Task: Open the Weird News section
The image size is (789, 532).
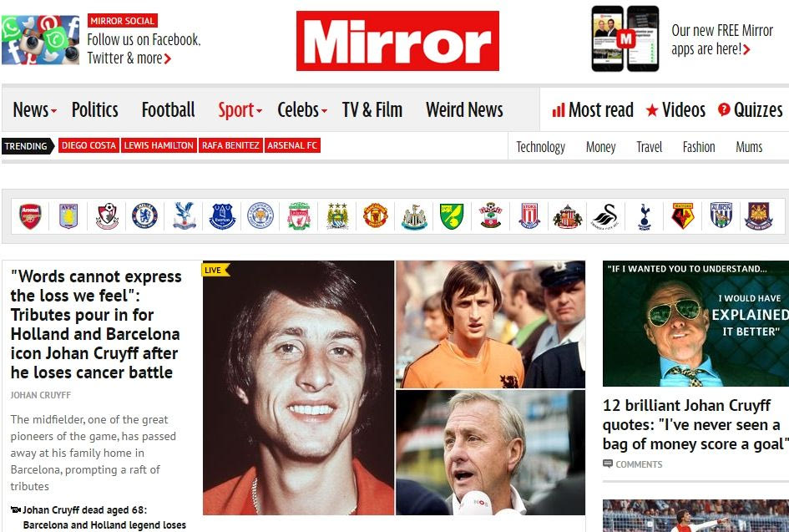Action: (x=464, y=109)
